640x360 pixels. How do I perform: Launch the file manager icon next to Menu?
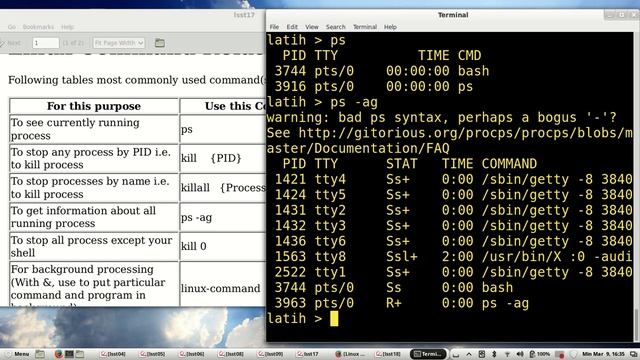[x=40, y=354]
